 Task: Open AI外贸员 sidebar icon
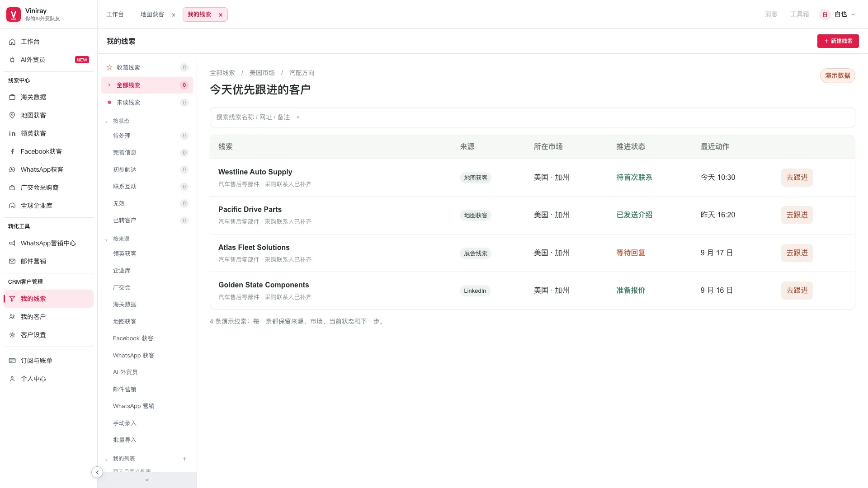point(12,60)
